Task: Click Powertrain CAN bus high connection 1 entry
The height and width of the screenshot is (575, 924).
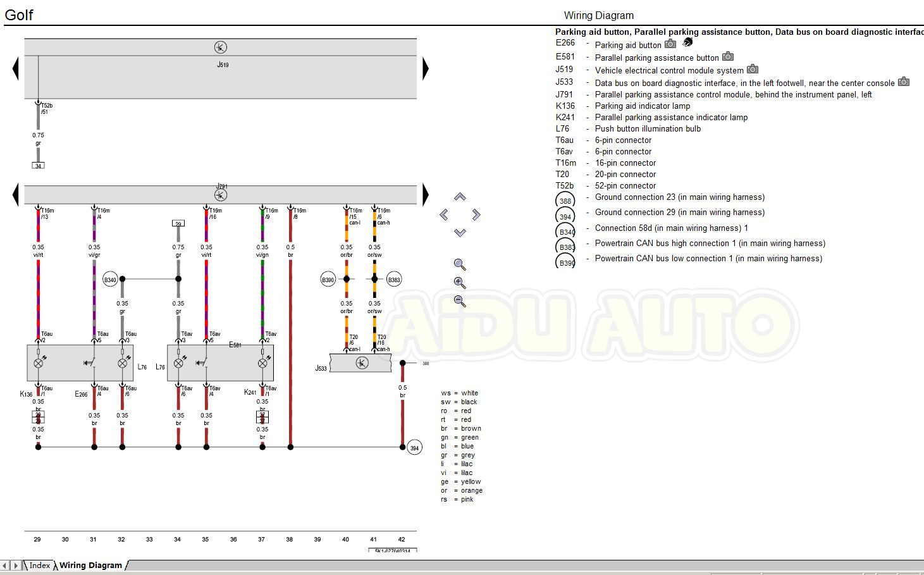Action: (710, 243)
